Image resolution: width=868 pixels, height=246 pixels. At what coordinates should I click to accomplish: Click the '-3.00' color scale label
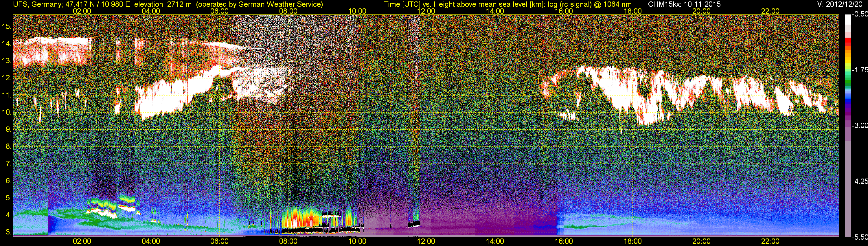point(860,125)
